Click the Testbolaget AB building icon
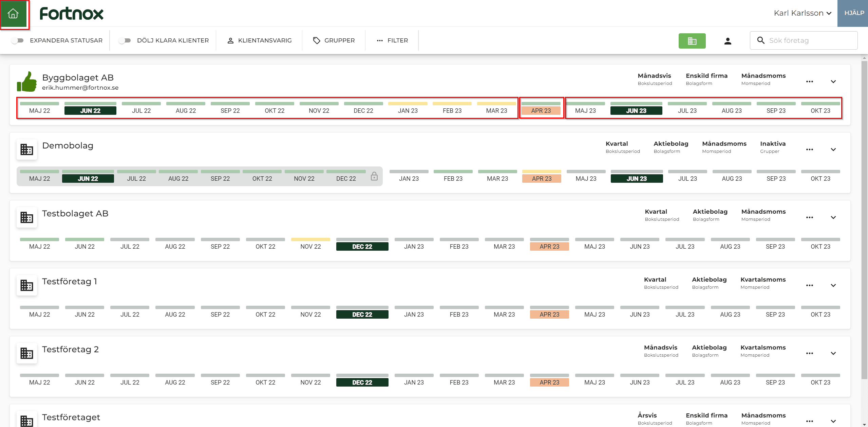 (27, 217)
